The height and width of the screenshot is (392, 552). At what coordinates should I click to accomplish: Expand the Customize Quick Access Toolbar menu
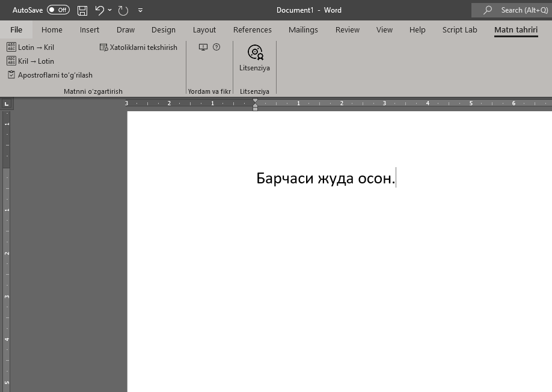pos(140,10)
